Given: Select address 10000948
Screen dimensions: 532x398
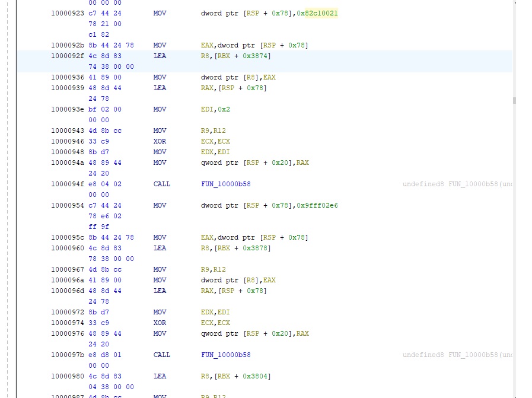Looking at the screenshot, I should [x=67, y=152].
